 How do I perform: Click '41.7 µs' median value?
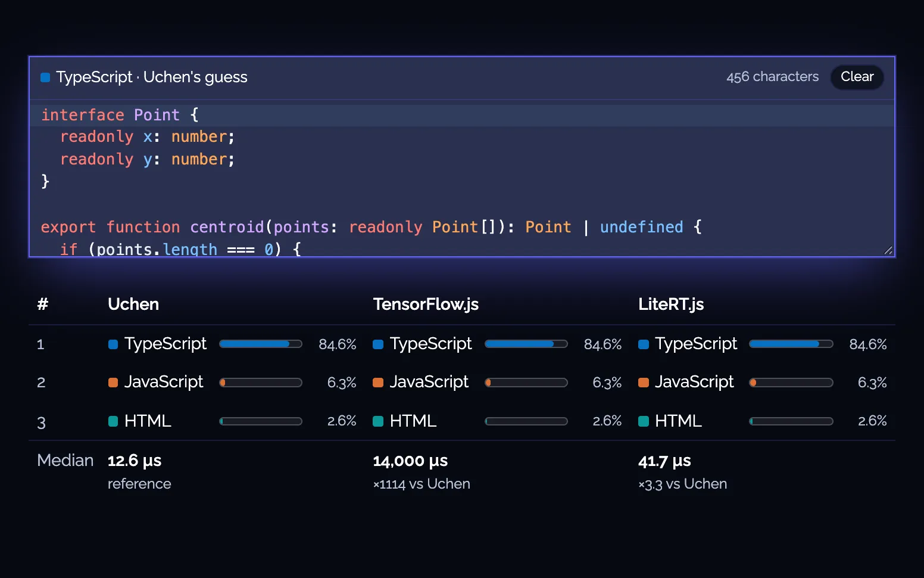click(664, 461)
